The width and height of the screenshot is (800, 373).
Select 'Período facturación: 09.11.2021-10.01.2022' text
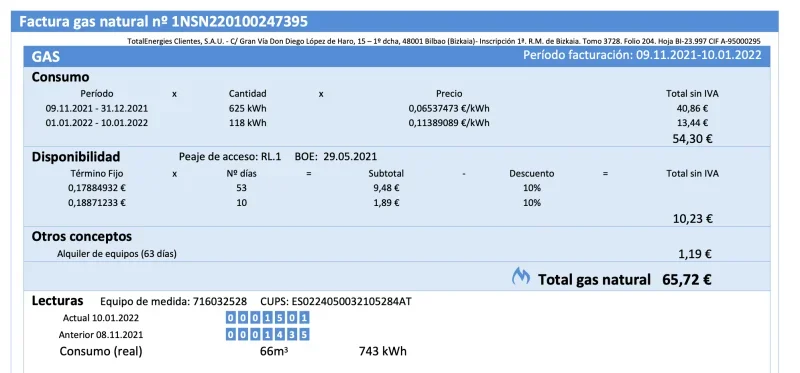click(642, 55)
